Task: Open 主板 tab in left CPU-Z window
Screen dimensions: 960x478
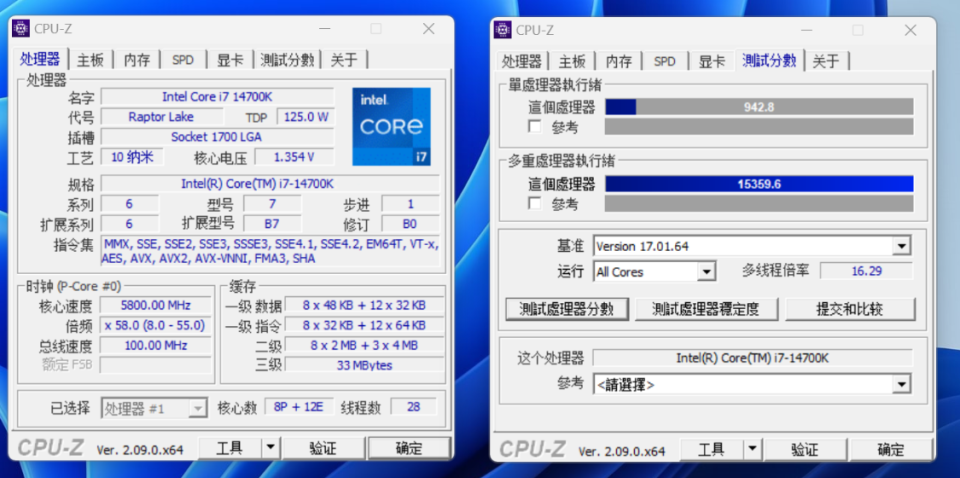Action: [x=91, y=60]
